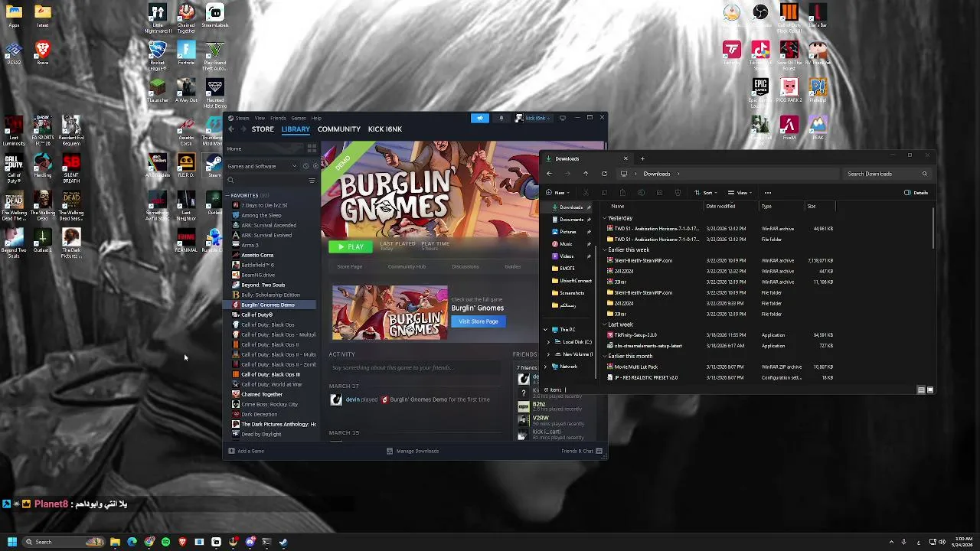Open Pictures in Explorer navigation pane

[x=568, y=232]
